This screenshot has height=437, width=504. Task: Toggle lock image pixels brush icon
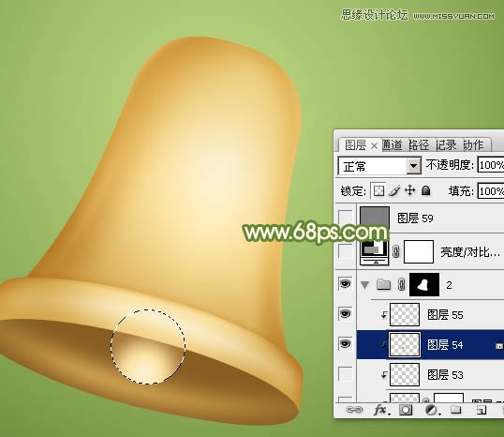point(394,190)
